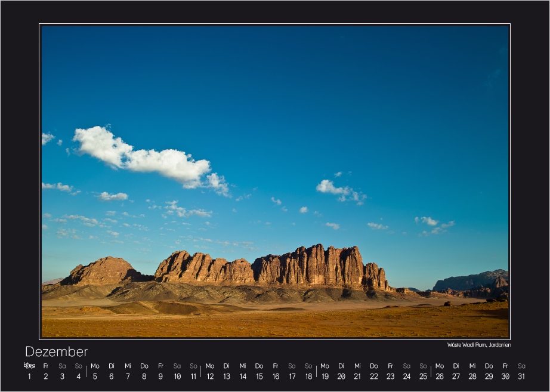Select date 1 in the calendar row
The height and width of the screenshot is (392, 550).
pyautogui.click(x=28, y=376)
